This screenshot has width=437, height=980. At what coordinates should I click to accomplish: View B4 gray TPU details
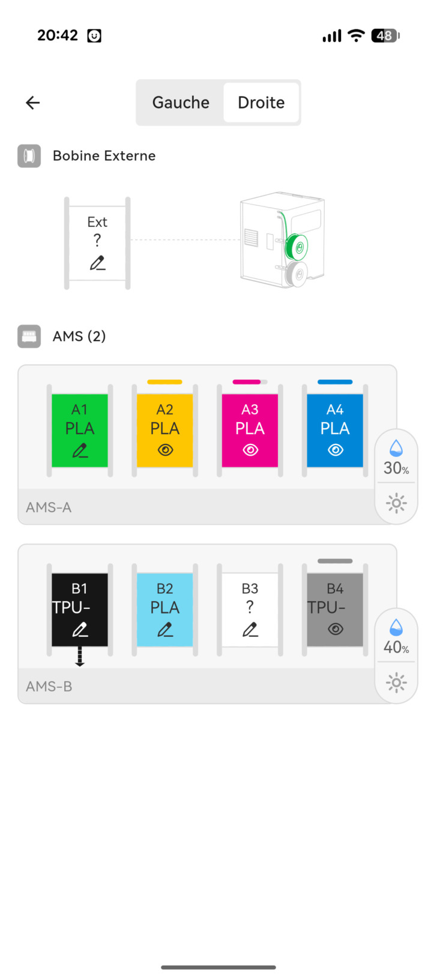click(x=335, y=630)
